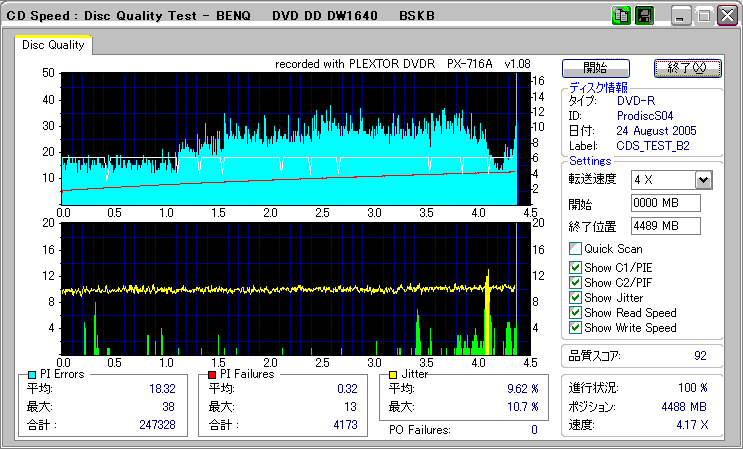
Task: Click the yellow Jitter legend square
Action: pos(395,374)
